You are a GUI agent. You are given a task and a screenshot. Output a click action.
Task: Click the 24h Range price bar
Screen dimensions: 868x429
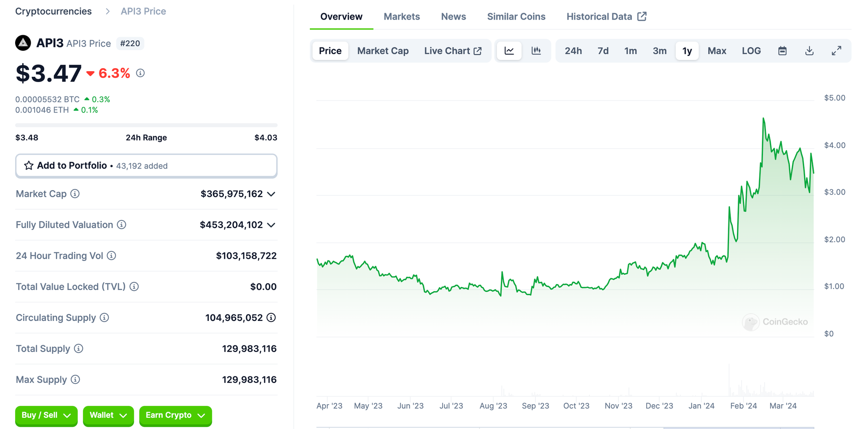(146, 125)
